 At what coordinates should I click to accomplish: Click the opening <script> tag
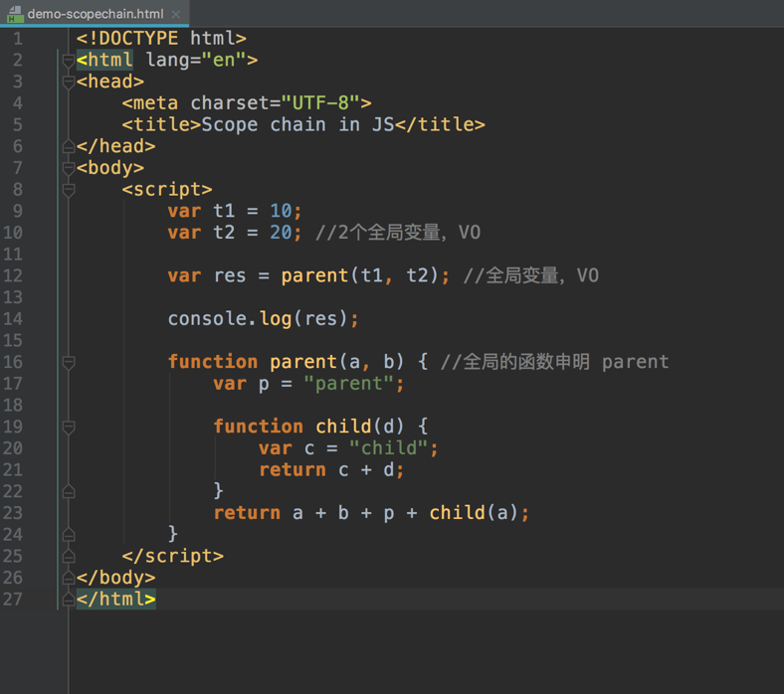pos(167,189)
